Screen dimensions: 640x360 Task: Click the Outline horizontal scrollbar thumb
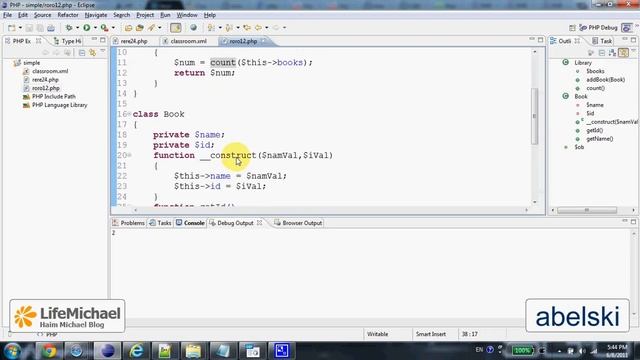click(587, 210)
